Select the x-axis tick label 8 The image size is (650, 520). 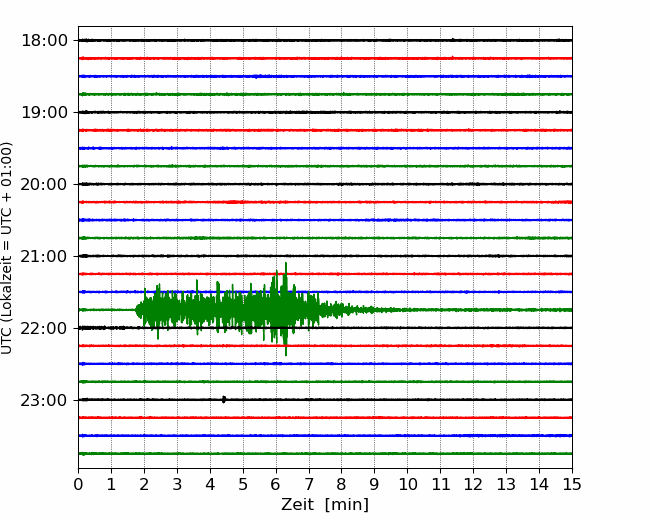342,484
